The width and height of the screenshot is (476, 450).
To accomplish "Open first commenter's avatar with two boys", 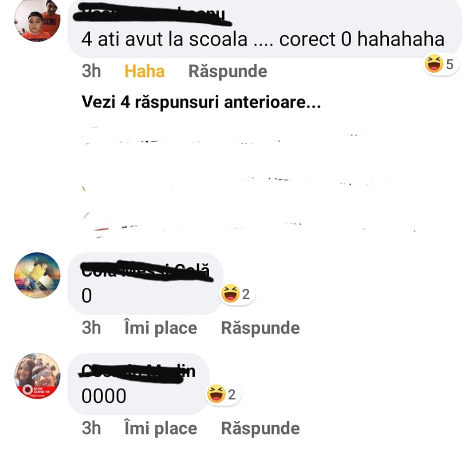I will click(x=37, y=20).
